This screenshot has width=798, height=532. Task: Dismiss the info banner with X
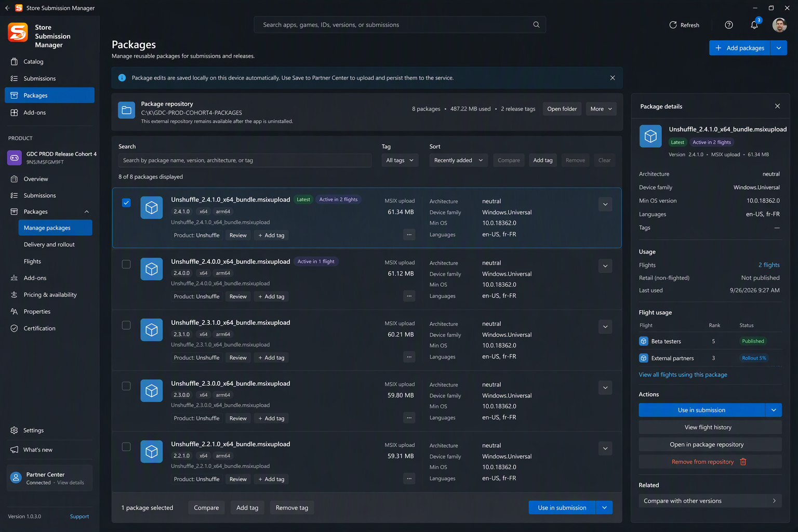(613, 78)
